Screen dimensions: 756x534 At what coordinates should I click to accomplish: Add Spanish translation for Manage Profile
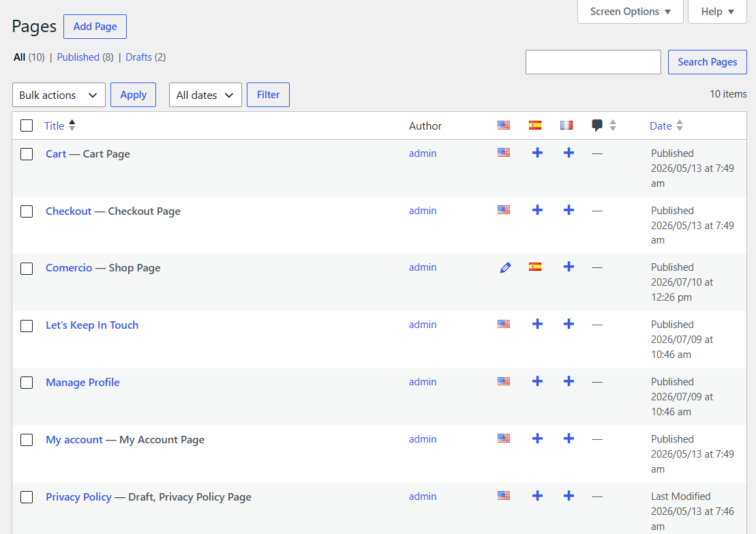(537, 381)
